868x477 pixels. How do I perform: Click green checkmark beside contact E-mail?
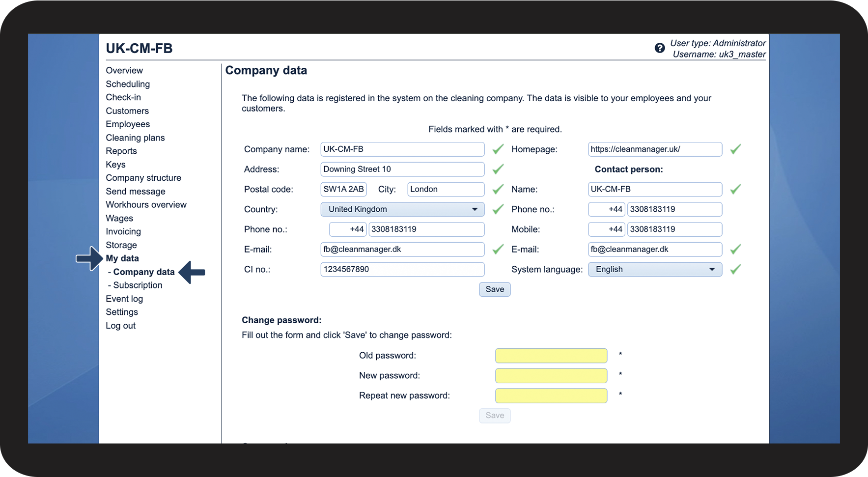click(735, 249)
